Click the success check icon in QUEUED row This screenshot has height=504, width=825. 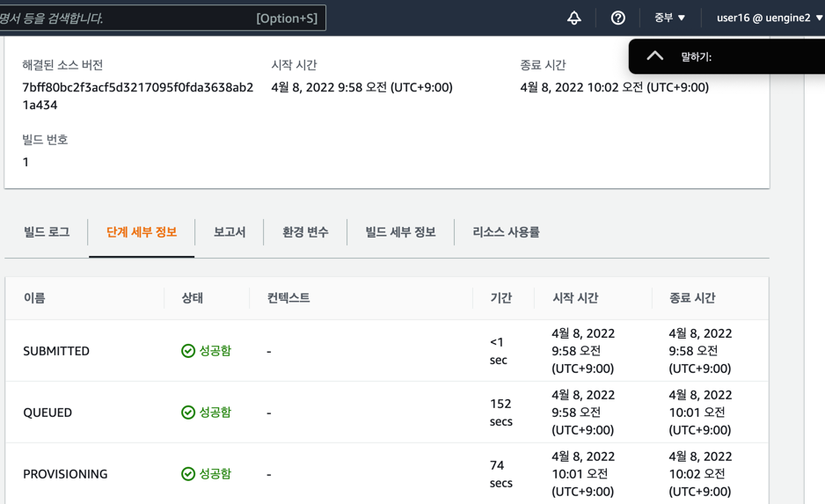(188, 413)
